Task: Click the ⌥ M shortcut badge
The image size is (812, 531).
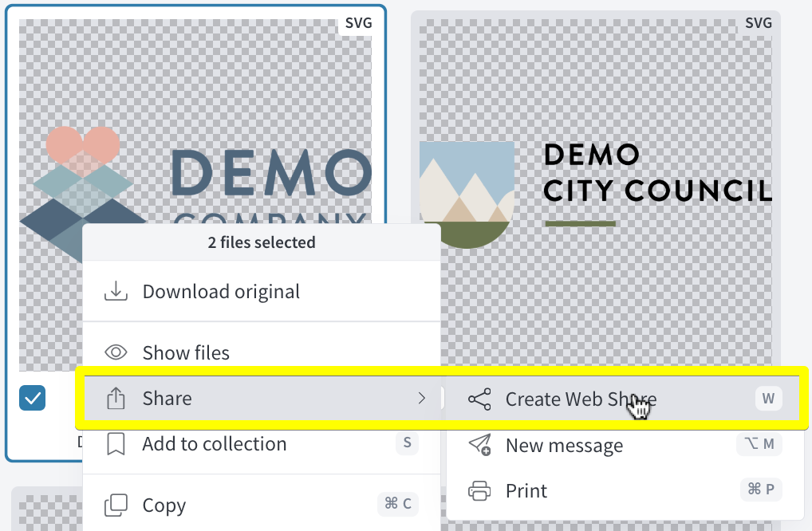Action: 759,443
